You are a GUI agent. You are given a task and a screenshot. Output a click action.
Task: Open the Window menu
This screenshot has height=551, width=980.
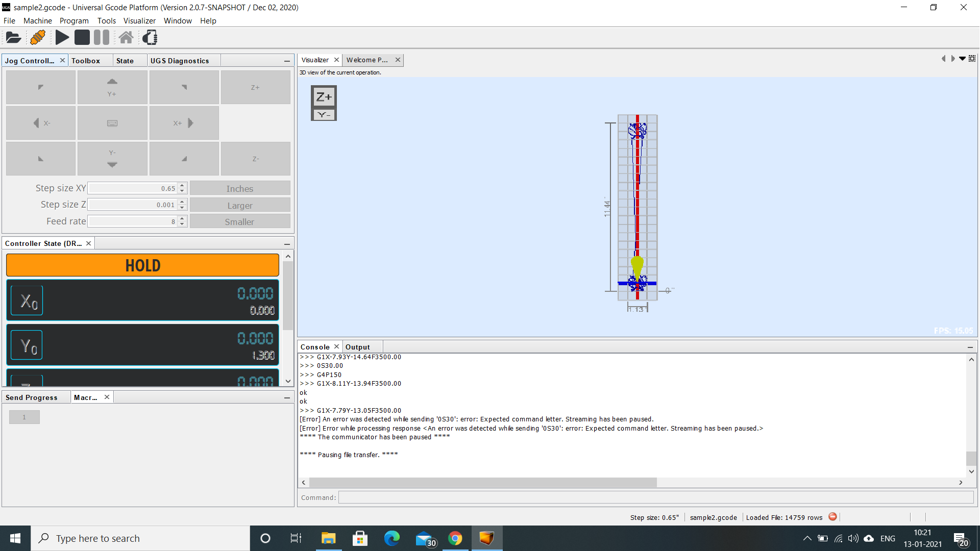(x=178, y=20)
